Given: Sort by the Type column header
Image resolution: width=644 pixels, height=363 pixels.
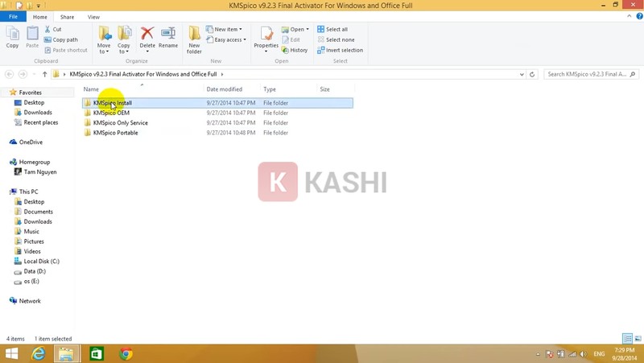Looking at the screenshot, I should coord(270,89).
